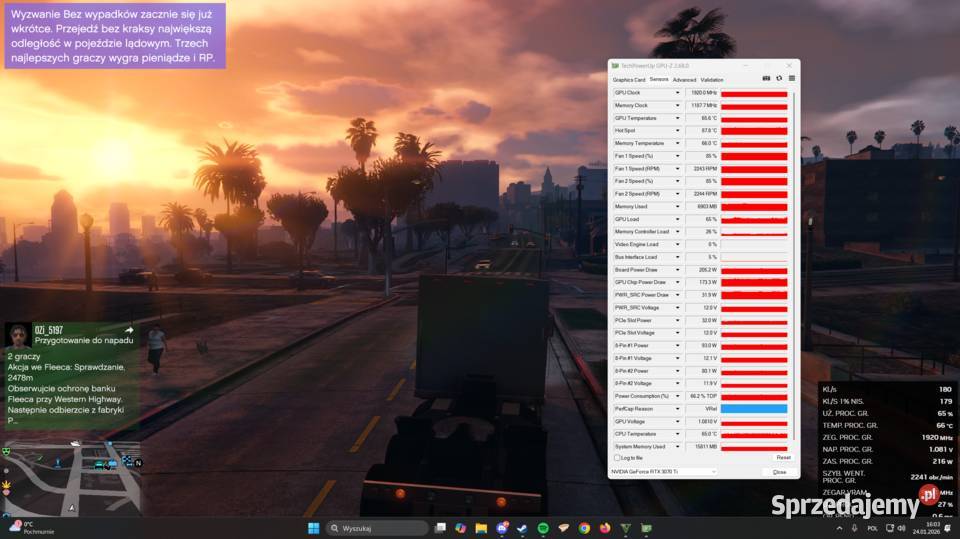Open the NVIDIA GeForce RTX 3070 Ti selector
Screen dimensions: 960x539
(663, 472)
